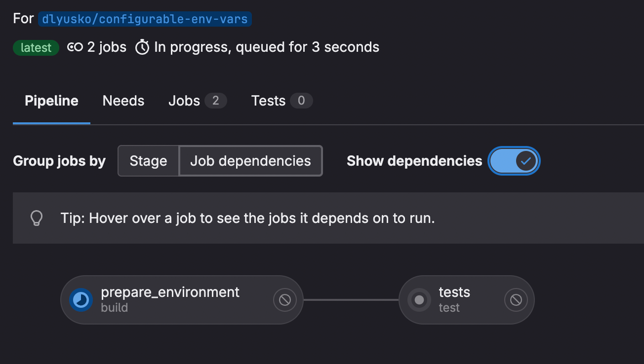Click the Tests count badge showing 0
This screenshot has height=364, width=644.
[301, 101]
